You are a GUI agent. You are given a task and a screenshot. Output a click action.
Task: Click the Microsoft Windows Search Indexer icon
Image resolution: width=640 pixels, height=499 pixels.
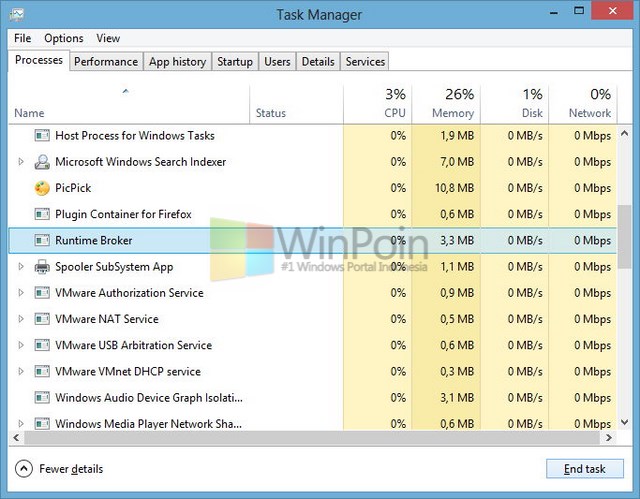[42, 162]
